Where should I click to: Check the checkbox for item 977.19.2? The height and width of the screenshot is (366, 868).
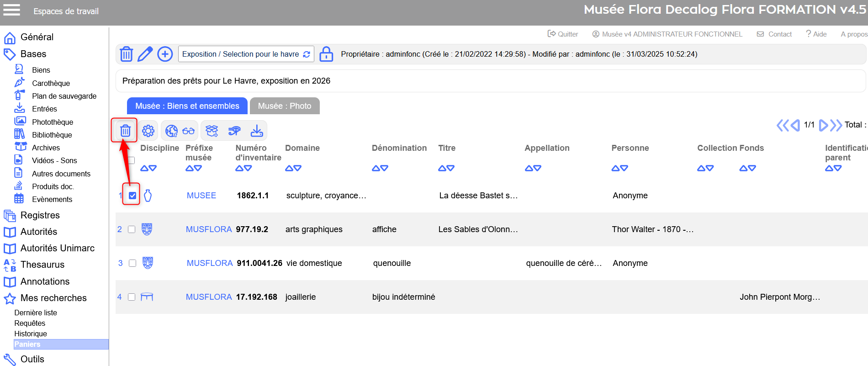(132, 229)
